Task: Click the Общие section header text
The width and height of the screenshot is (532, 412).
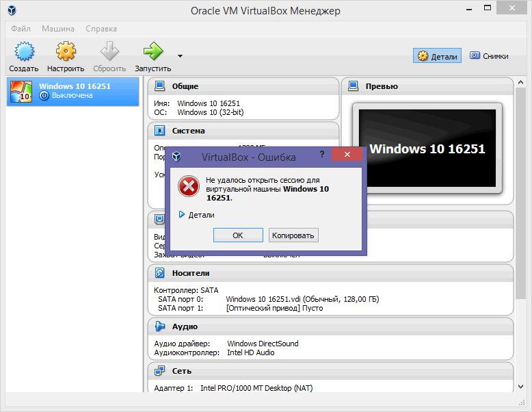Action: [185, 86]
